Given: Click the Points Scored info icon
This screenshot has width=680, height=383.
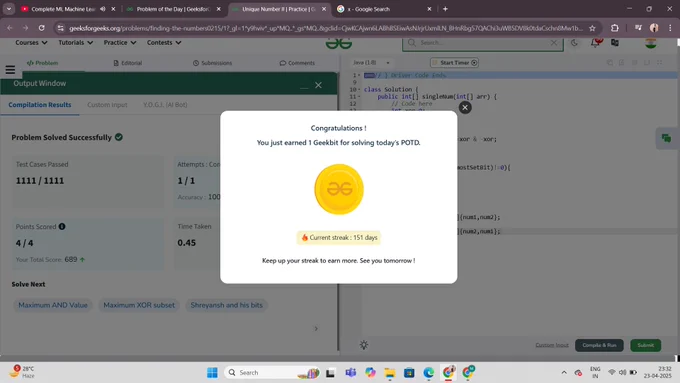Looking at the screenshot, I should (x=62, y=226).
